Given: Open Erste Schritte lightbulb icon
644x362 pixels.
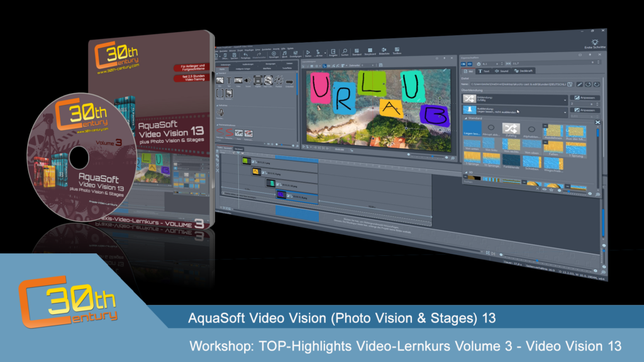Looking at the screenshot, I should coord(595,42).
